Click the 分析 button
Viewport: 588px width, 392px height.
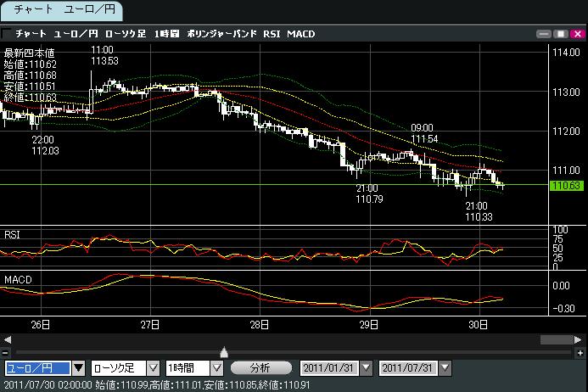click(261, 368)
